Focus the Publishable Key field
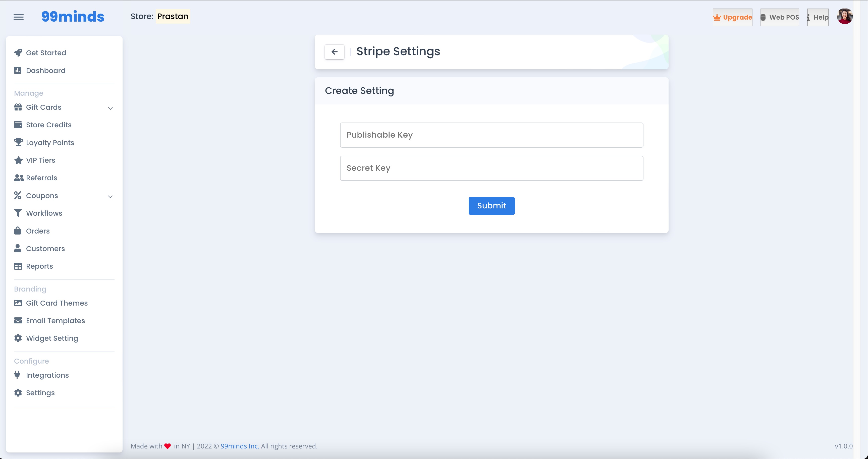 click(491, 135)
